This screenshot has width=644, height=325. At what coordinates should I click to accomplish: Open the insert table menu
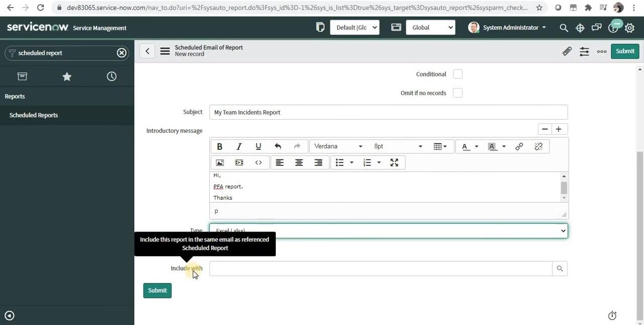click(x=440, y=146)
